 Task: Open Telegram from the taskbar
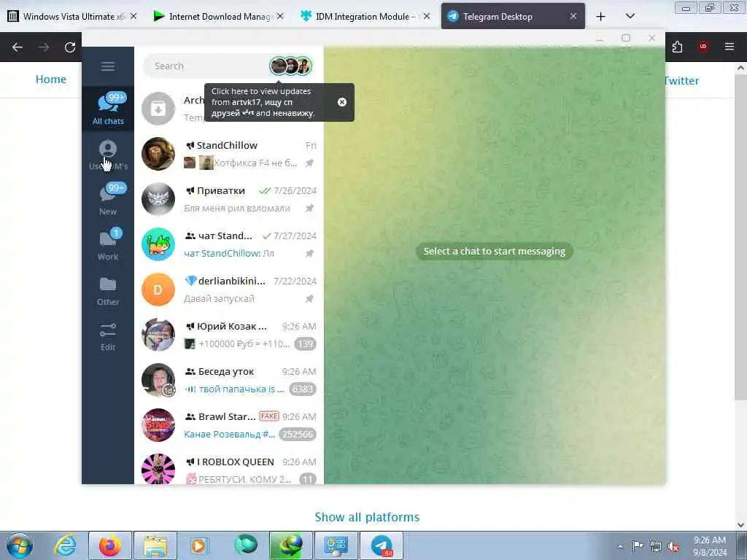382,545
